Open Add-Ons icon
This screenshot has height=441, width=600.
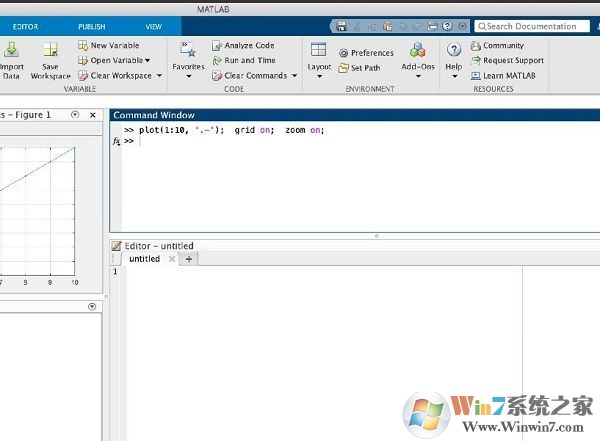click(417, 50)
